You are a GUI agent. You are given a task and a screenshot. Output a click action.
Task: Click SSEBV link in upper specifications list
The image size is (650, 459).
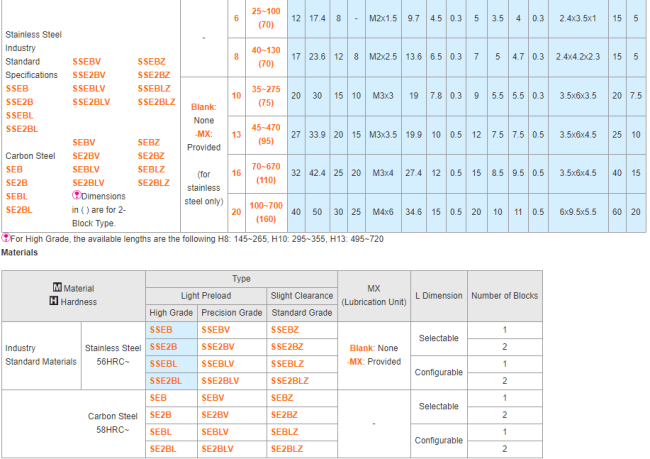coord(87,61)
